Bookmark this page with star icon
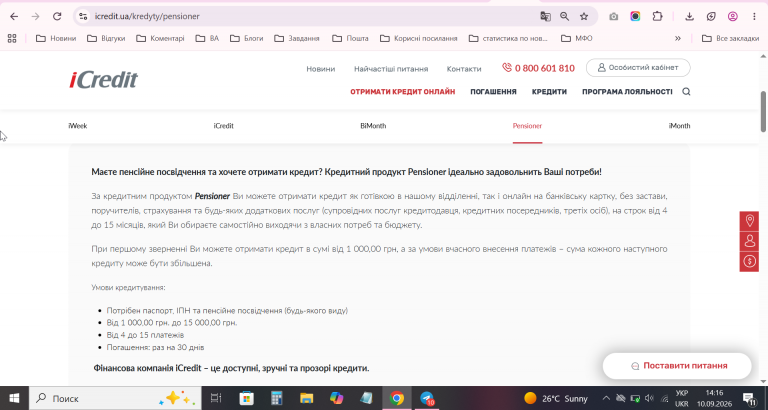 coord(584,16)
